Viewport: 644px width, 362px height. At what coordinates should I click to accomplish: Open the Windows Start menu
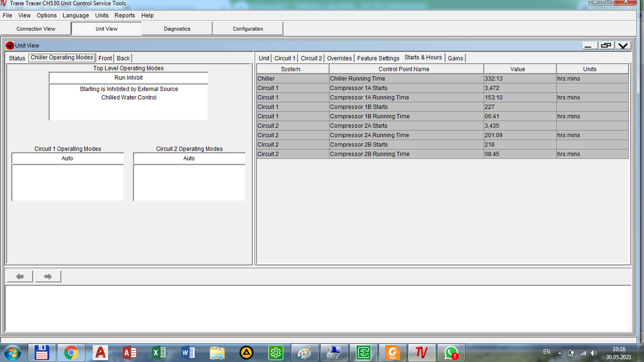coord(13,352)
